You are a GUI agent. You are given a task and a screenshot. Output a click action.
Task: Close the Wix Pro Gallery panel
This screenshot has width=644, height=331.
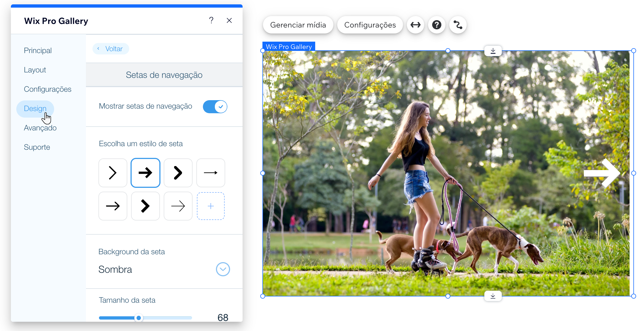[x=229, y=20]
